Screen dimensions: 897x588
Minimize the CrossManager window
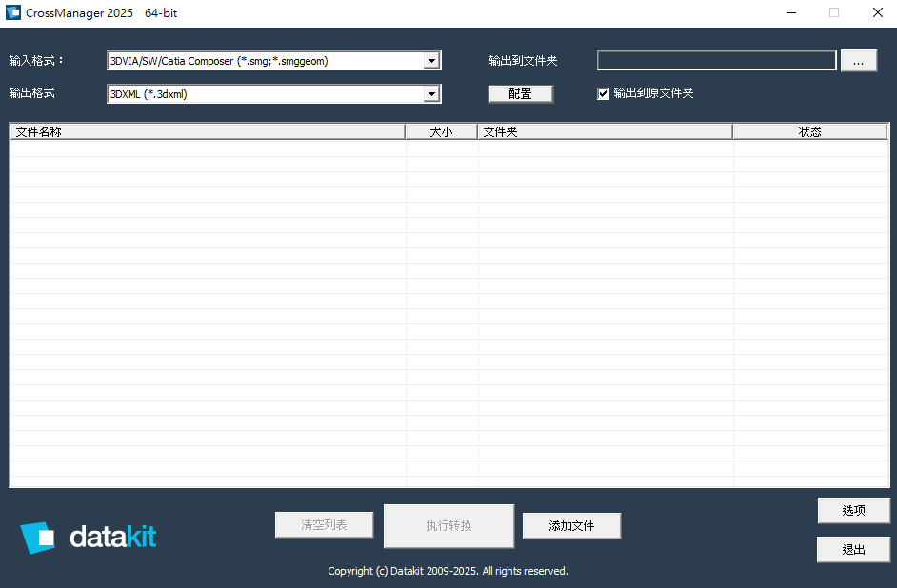(791, 12)
